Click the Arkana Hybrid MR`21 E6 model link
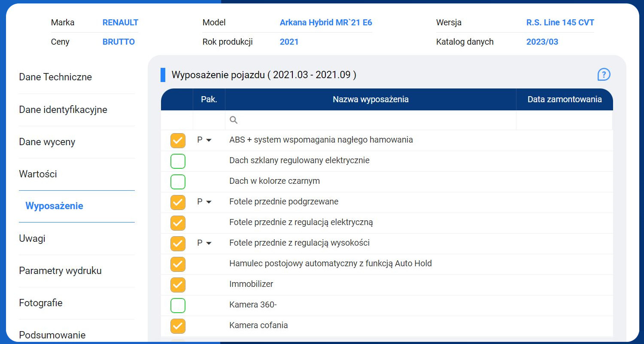 click(x=326, y=23)
